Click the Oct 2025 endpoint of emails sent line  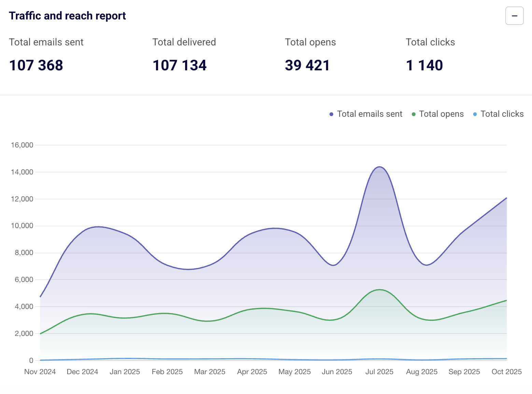(506, 198)
